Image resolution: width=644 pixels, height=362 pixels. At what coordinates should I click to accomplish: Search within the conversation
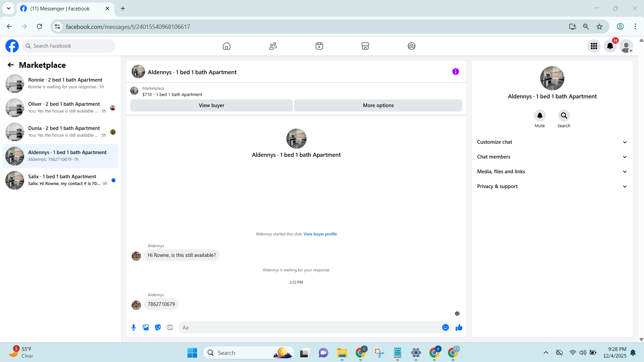[x=564, y=116]
